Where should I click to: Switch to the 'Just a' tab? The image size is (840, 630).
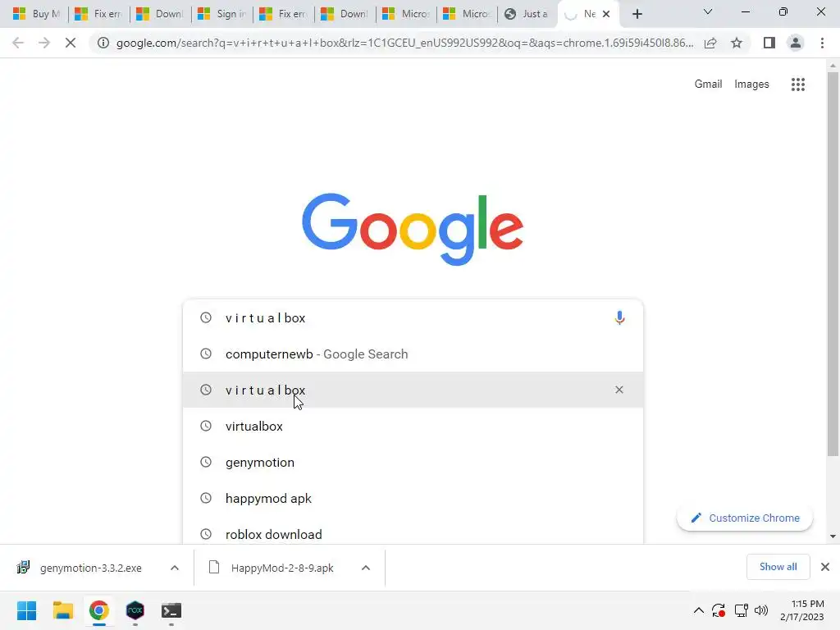(x=527, y=14)
